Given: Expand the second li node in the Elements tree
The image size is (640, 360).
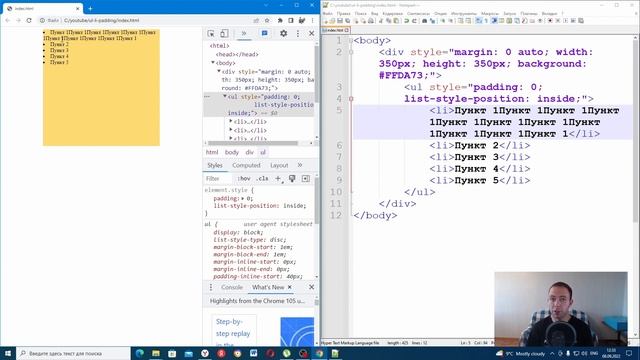Looking at the screenshot, I should point(231,130).
